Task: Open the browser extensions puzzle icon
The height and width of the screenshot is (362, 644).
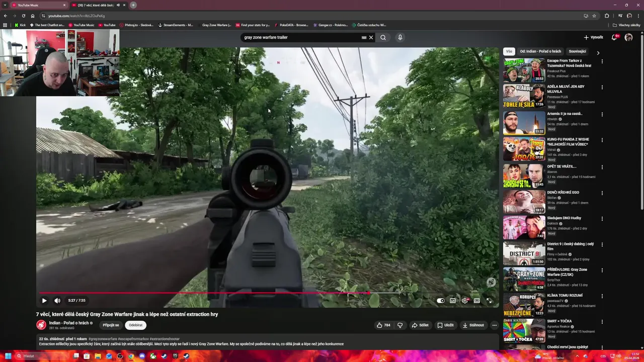Action: click(607, 16)
